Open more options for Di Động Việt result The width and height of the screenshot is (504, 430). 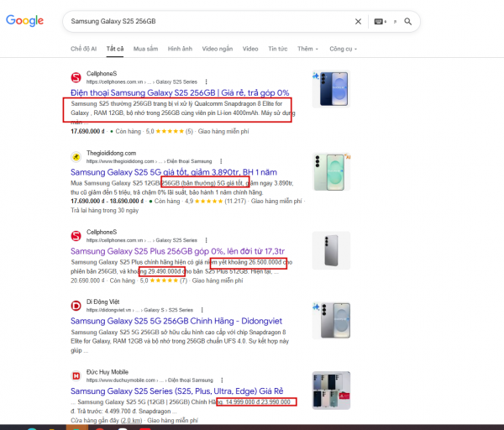click(x=202, y=310)
